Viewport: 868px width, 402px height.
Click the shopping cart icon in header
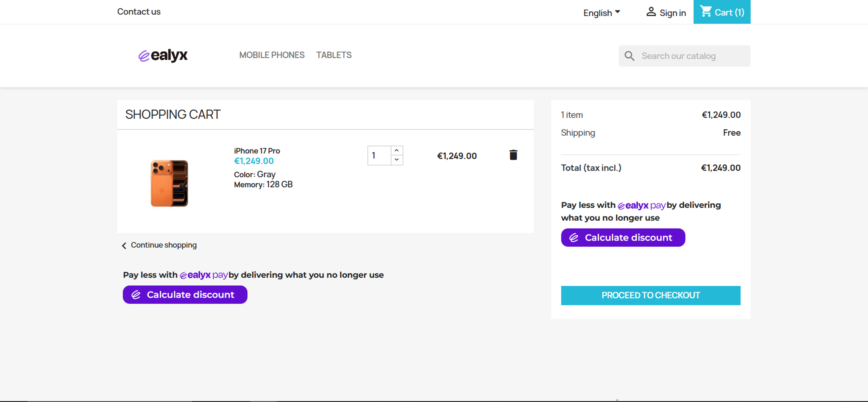coord(706,12)
